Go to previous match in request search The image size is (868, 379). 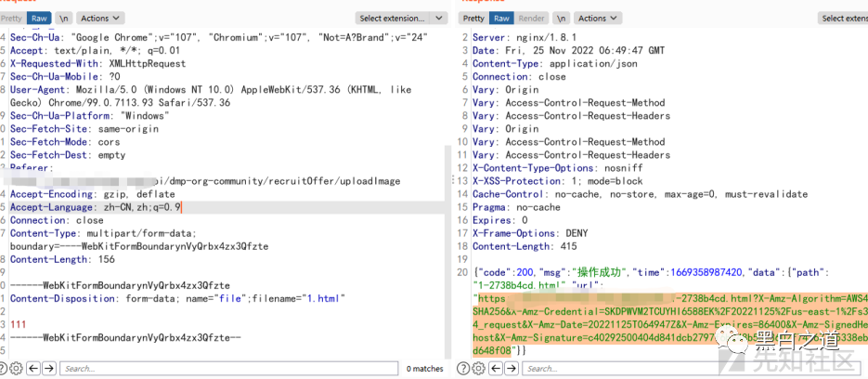tap(32, 369)
